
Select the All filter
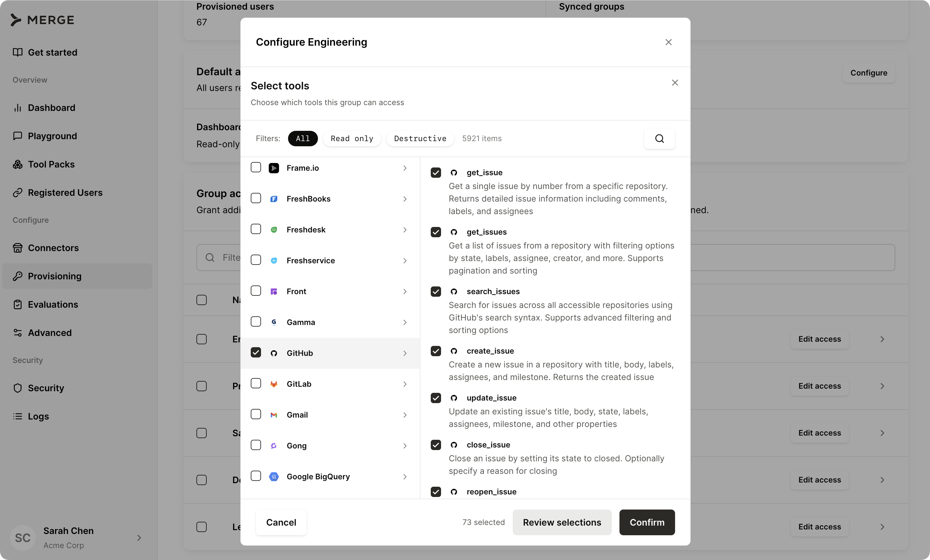302,139
